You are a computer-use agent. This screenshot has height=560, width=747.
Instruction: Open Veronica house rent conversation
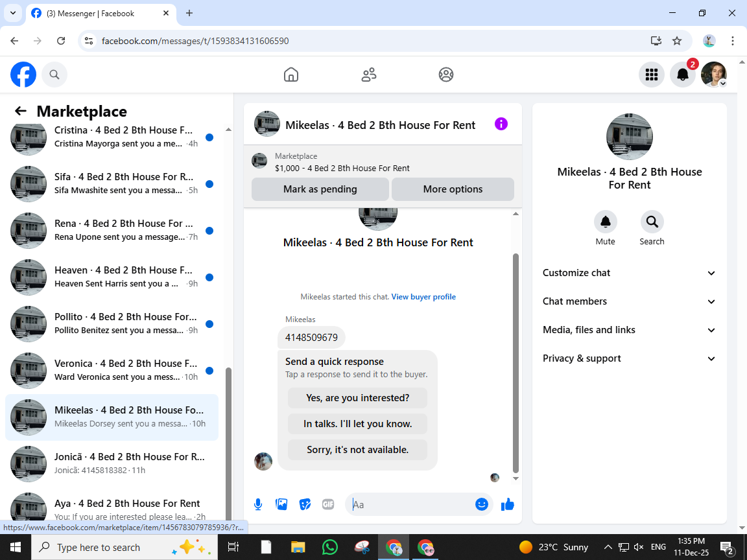tap(112, 371)
